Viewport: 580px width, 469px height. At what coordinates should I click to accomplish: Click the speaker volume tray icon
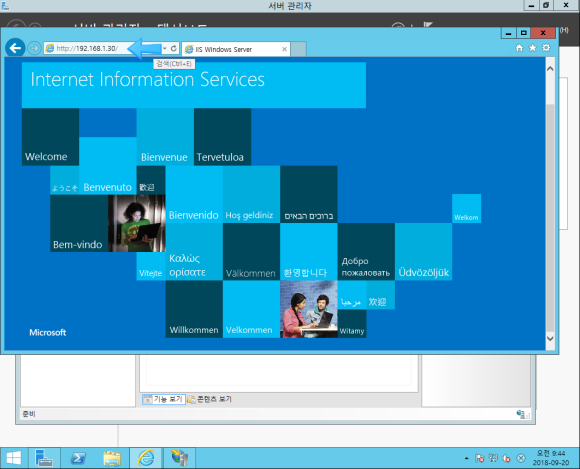click(507, 458)
